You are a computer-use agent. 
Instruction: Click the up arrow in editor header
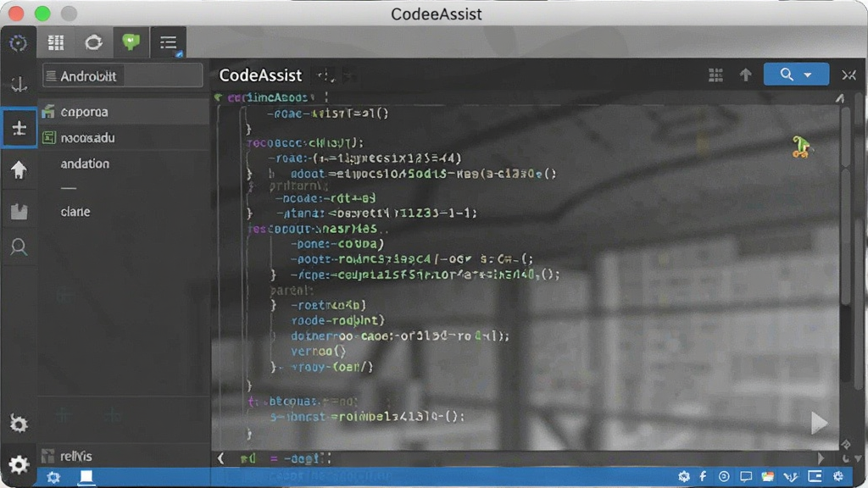(746, 75)
